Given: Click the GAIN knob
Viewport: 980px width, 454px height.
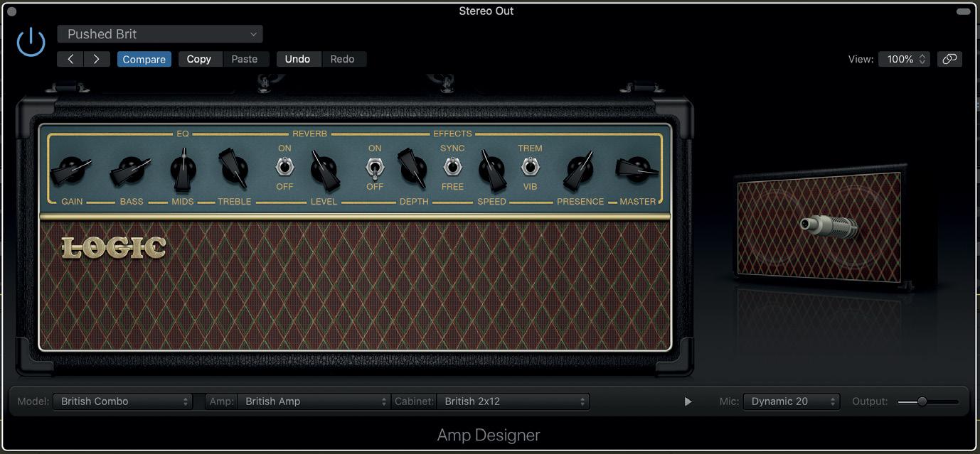Looking at the screenshot, I should point(72,170).
